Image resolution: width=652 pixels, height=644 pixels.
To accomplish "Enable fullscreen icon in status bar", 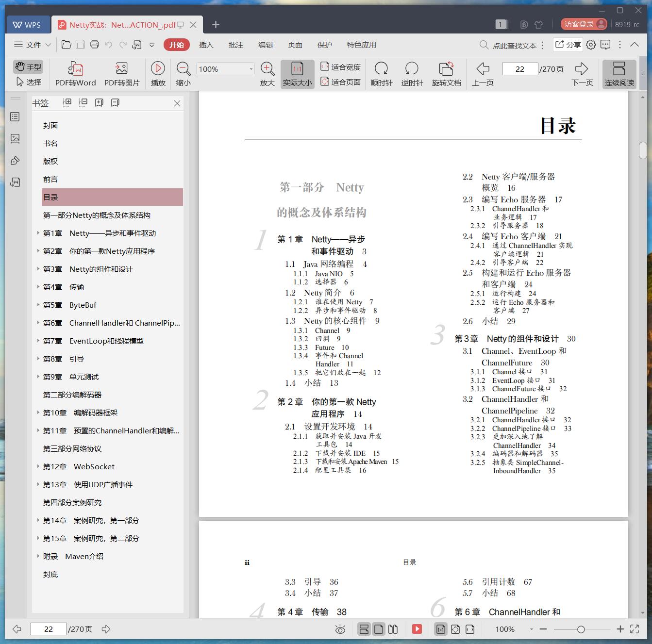I will point(635,629).
